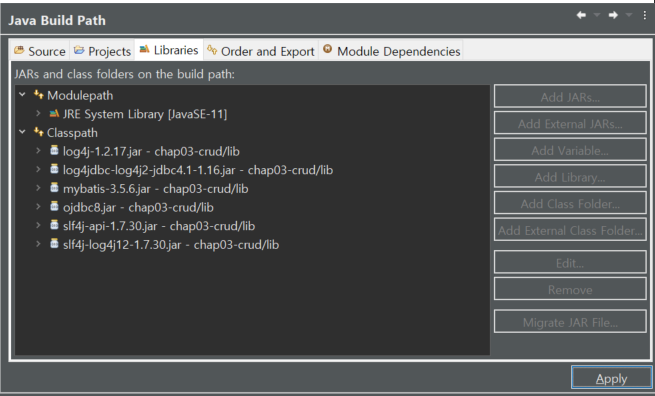Click the Projects tab folder icon
Image resolution: width=655 pixels, height=396 pixels.
click(79, 50)
